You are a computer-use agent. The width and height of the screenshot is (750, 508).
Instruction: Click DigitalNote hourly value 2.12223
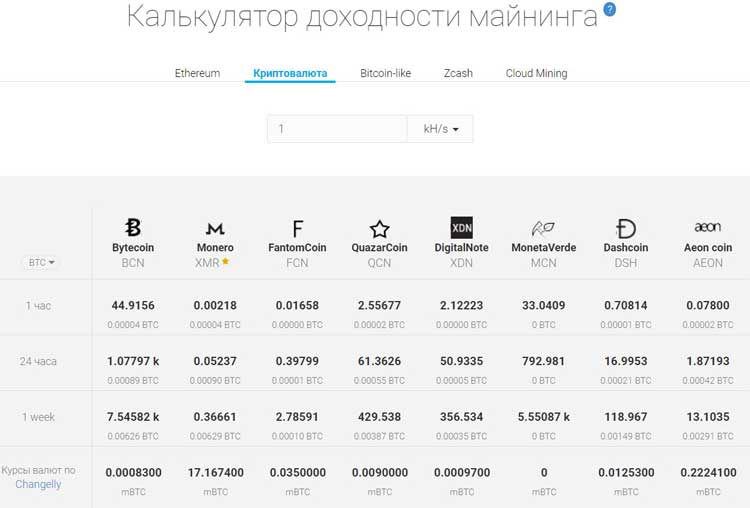[x=462, y=305]
